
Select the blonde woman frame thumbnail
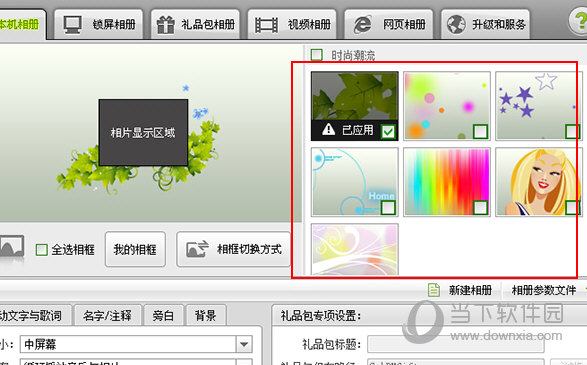(539, 182)
